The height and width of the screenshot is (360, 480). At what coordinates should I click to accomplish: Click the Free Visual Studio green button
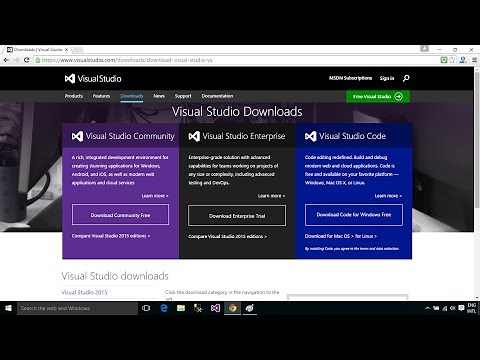[378, 96]
